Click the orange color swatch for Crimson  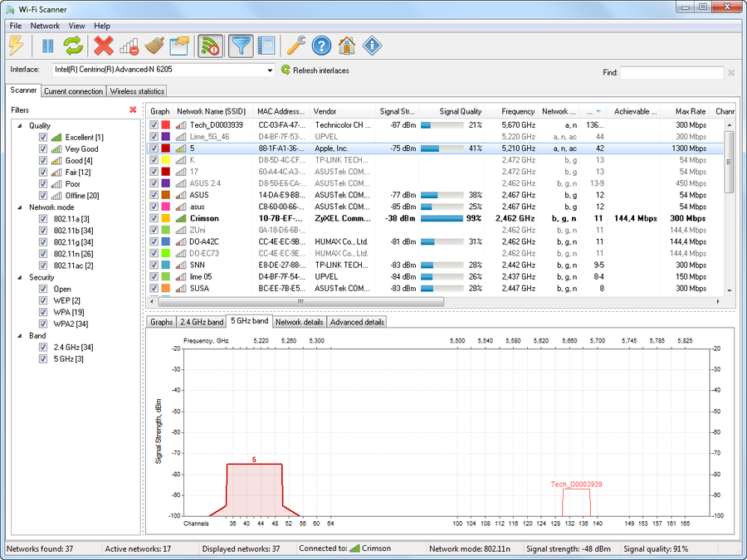(x=166, y=218)
